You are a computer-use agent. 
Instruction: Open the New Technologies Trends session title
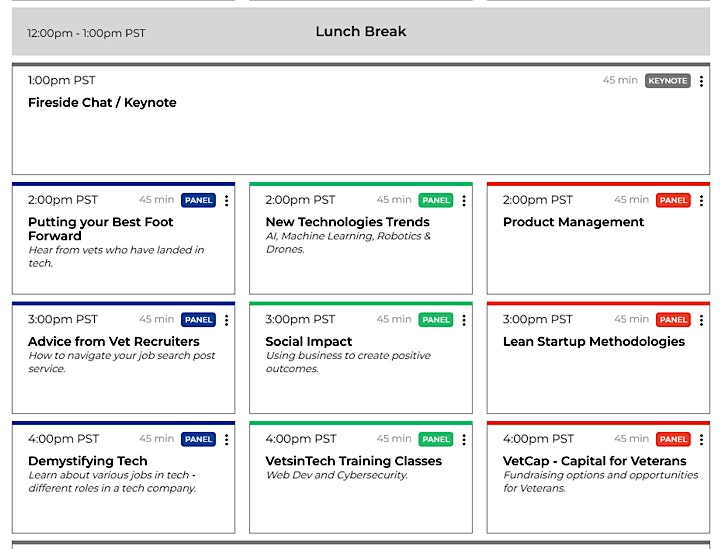[347, 222]
